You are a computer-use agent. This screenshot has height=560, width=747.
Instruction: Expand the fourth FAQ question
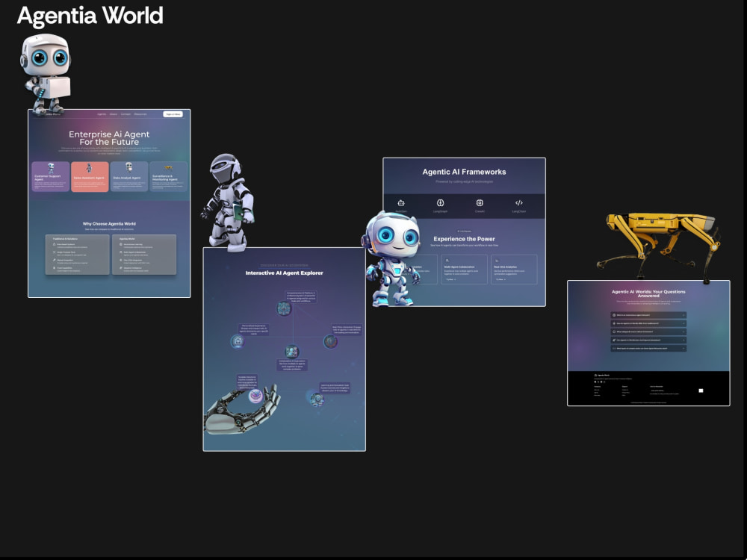[x=648, y=340]
